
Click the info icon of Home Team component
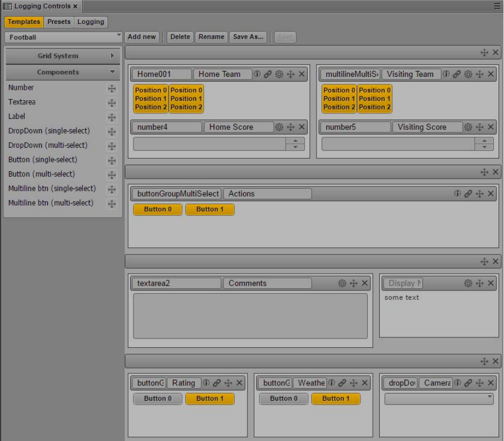[257, 74]
